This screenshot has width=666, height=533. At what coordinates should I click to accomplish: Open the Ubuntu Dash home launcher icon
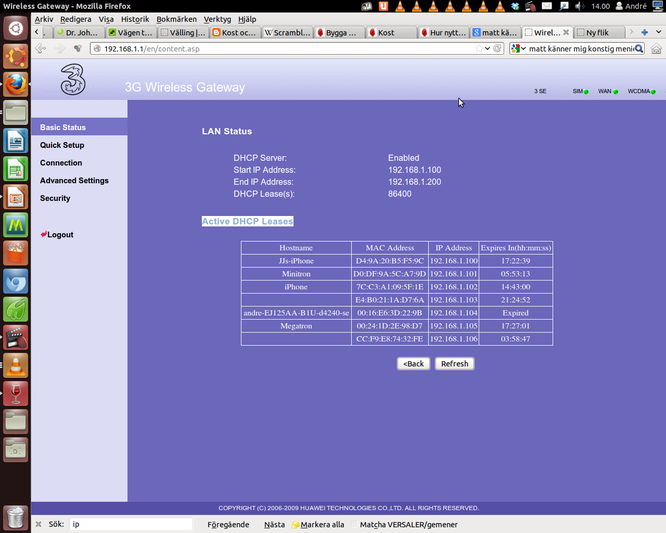pyautogui.click(x=16, y=28)
